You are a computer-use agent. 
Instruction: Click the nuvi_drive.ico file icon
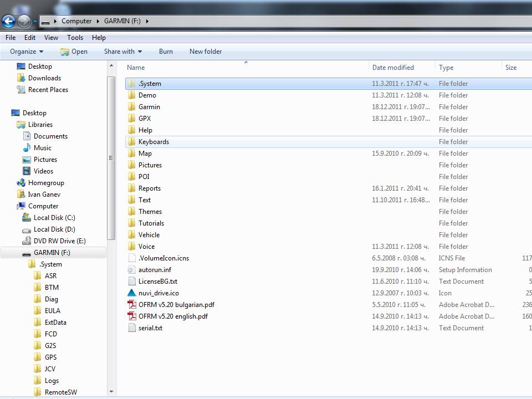(131, 293)
